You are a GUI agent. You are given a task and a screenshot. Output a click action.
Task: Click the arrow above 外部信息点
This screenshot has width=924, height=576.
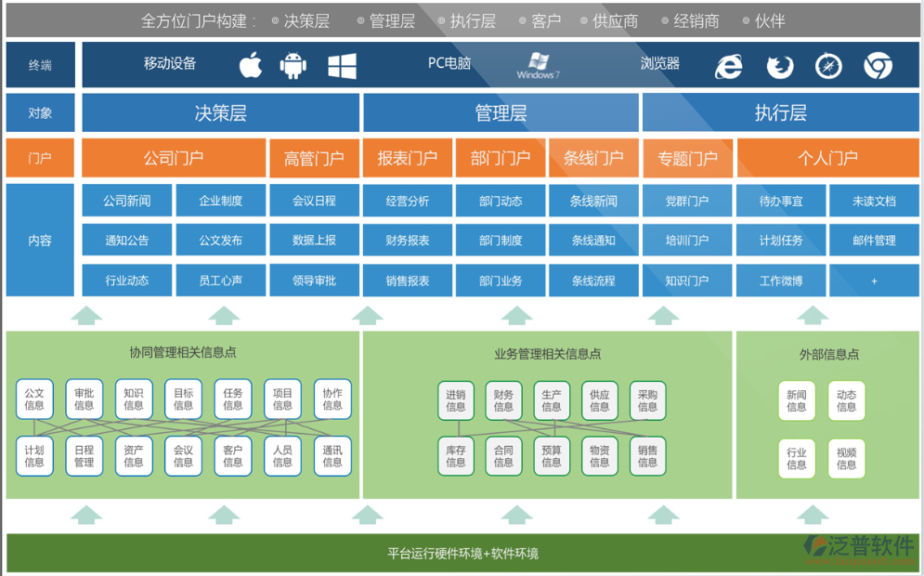click(813, 316)
